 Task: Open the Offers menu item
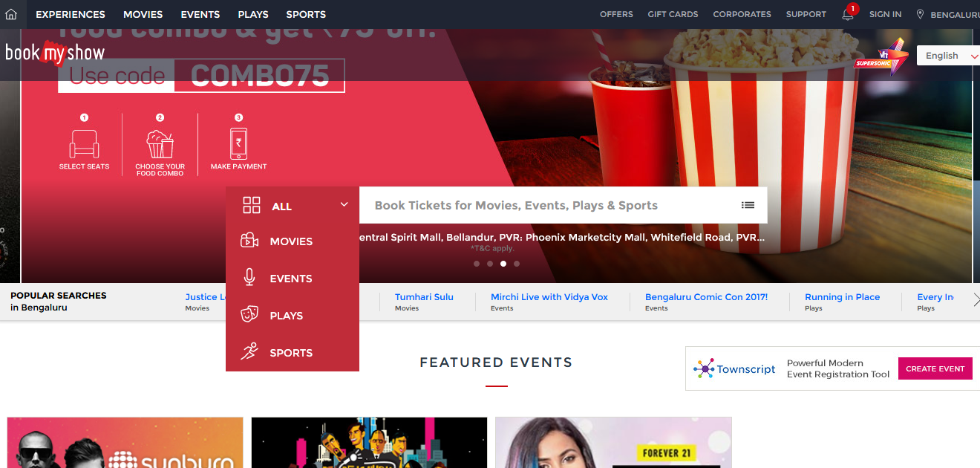click(616, 14)
